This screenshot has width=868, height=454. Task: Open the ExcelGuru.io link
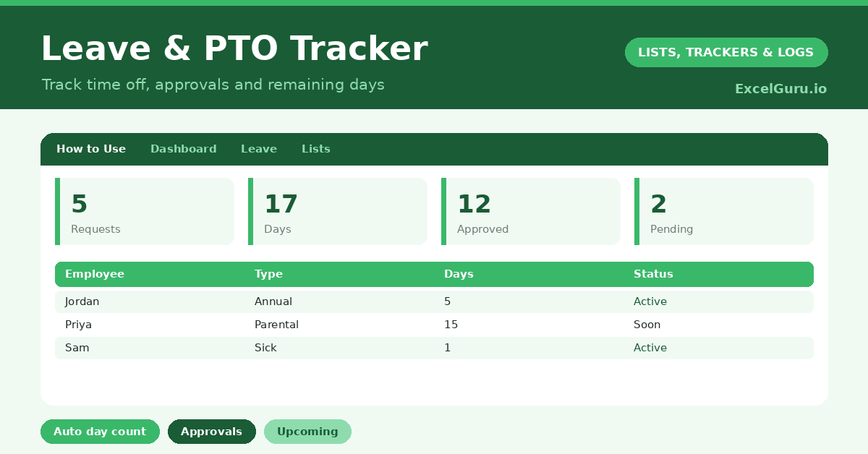(x=780, y=89)
